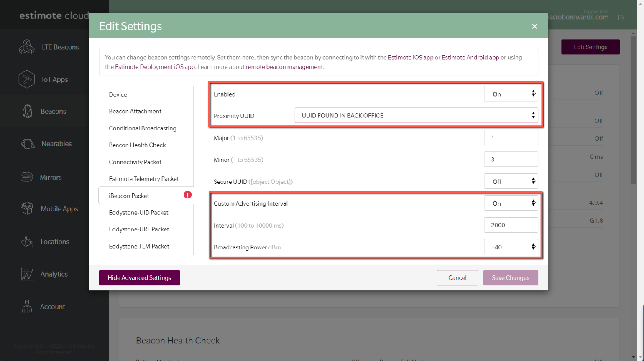
Task: Open the Proximity UUID dropdown
Action: (x=417, y=115)
